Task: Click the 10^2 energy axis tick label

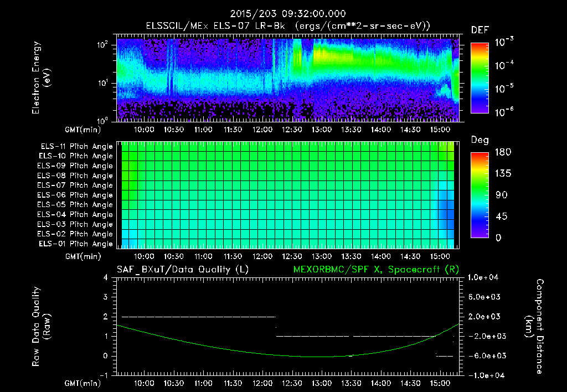Action: click(102, 45)
